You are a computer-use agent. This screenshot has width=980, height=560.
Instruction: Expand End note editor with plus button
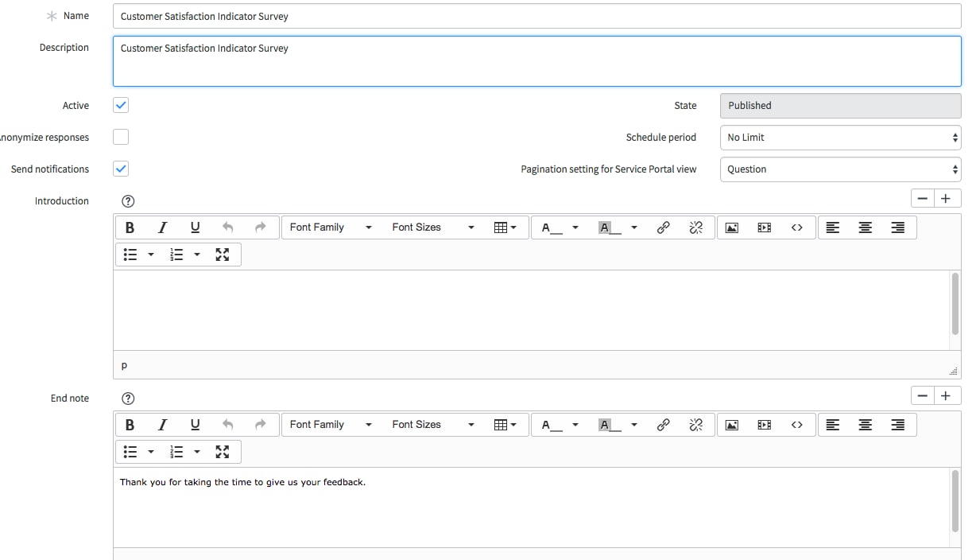pos(946,395)
